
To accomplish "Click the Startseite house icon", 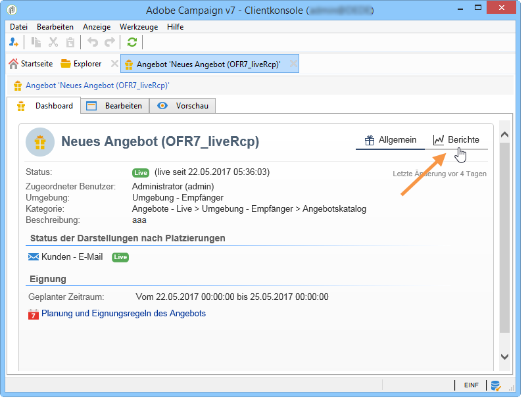I will click(13, 64).
